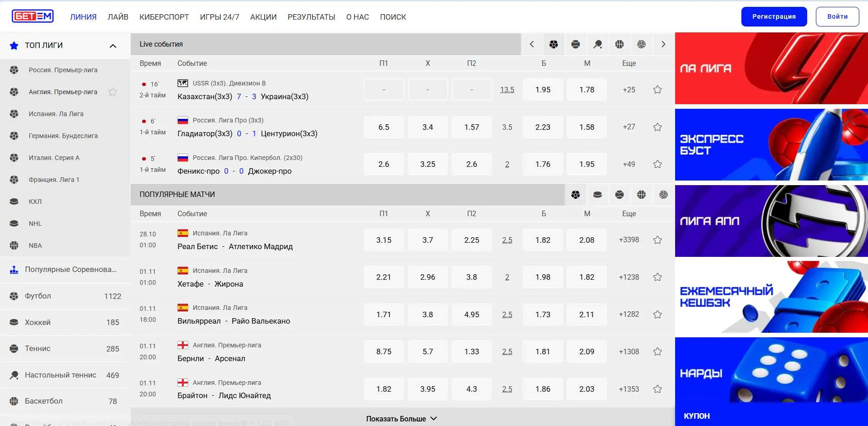Open the Popular Competitions podium icon
Viewport: 868px width, 426px height.
click(x=14, y=270)
